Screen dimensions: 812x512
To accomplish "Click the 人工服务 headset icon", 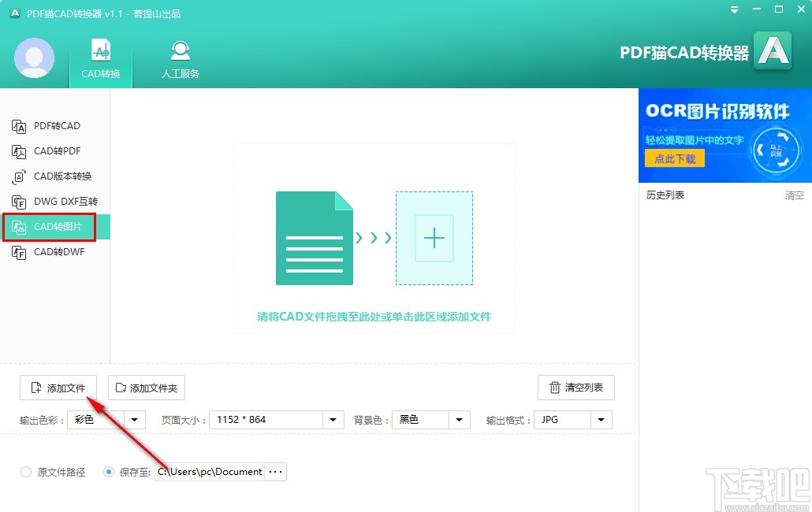I will click(x=181, y=51).
